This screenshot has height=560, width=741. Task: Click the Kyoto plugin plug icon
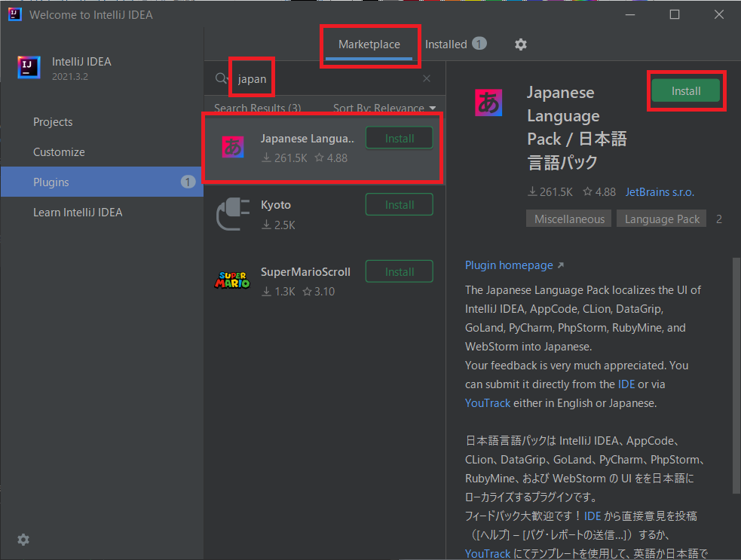[x=232, y=214]
